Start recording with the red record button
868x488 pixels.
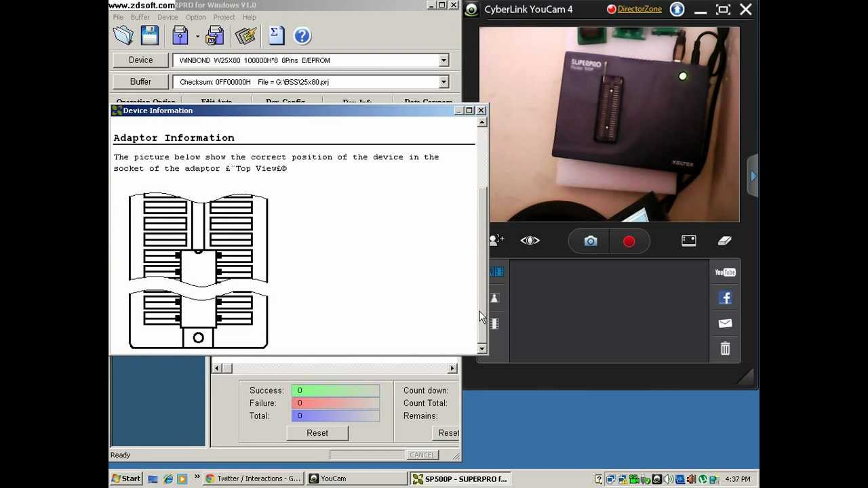629,241
